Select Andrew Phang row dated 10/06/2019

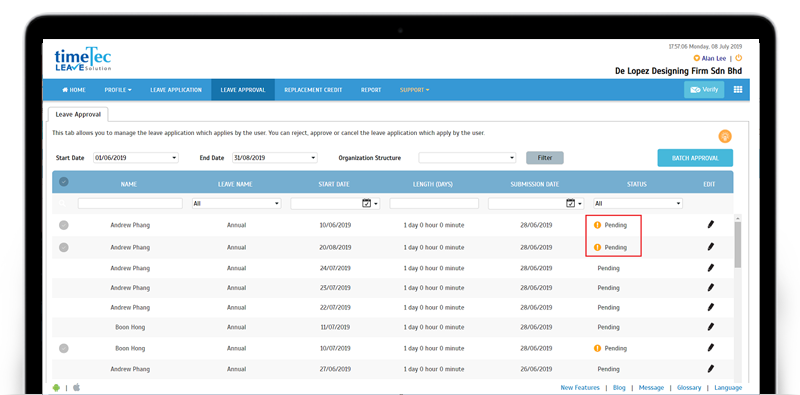(x=64, y=225)
